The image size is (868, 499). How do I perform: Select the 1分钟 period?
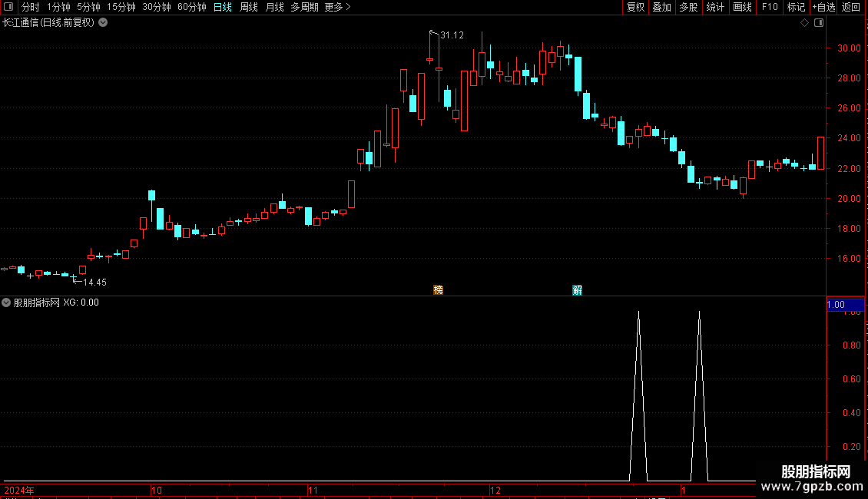[x=58, y=7]
